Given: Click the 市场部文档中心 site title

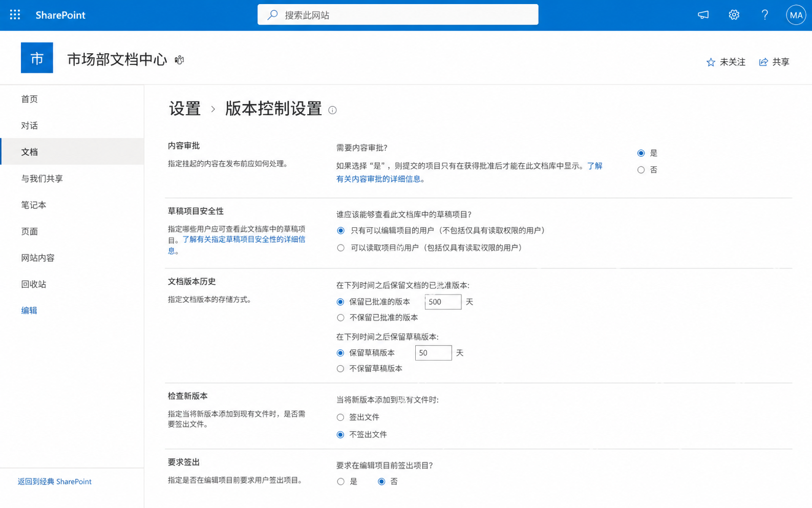Looking at the screenshot, I should (117, 59).
